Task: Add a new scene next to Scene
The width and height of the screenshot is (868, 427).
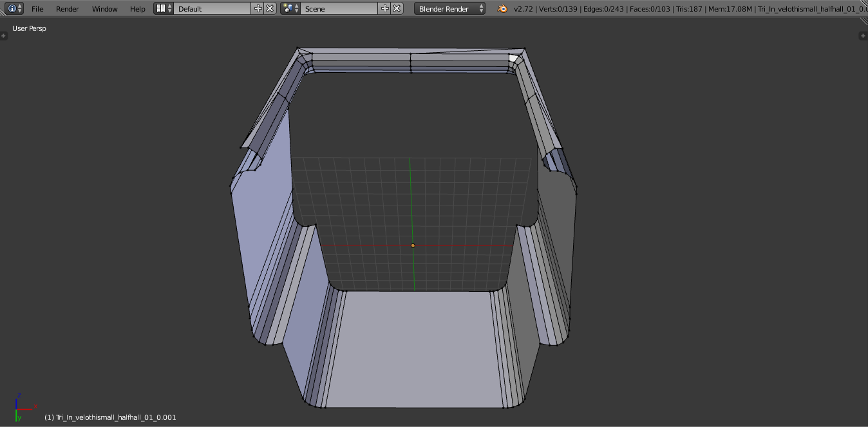Action: [385, 8]
